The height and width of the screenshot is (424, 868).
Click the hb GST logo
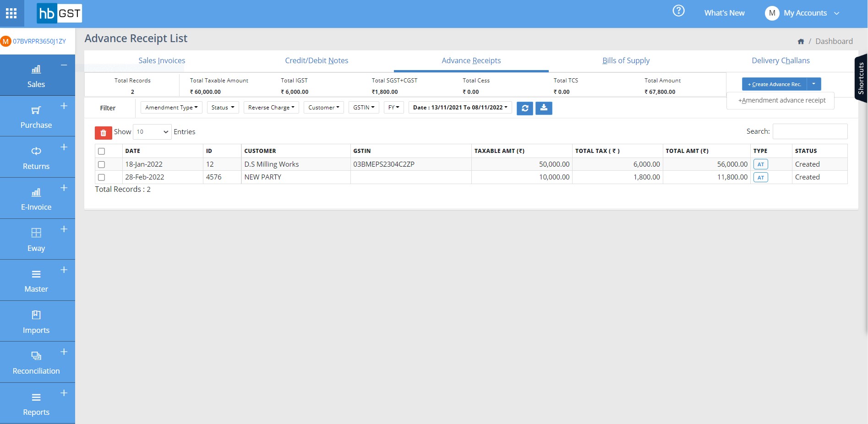coord(59,13)
